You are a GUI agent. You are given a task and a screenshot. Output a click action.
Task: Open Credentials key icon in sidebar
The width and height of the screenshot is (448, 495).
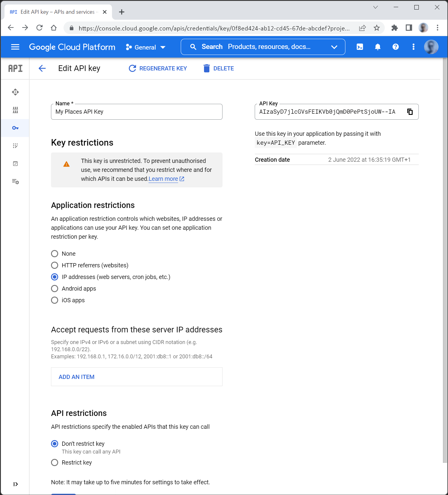[x=15, y=128]
